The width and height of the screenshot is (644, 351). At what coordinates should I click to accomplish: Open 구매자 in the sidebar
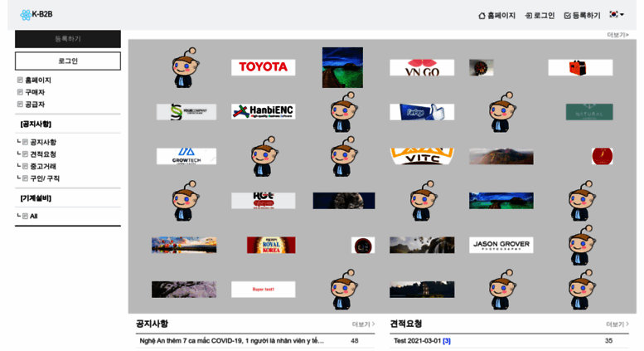(x=35, y=92)
